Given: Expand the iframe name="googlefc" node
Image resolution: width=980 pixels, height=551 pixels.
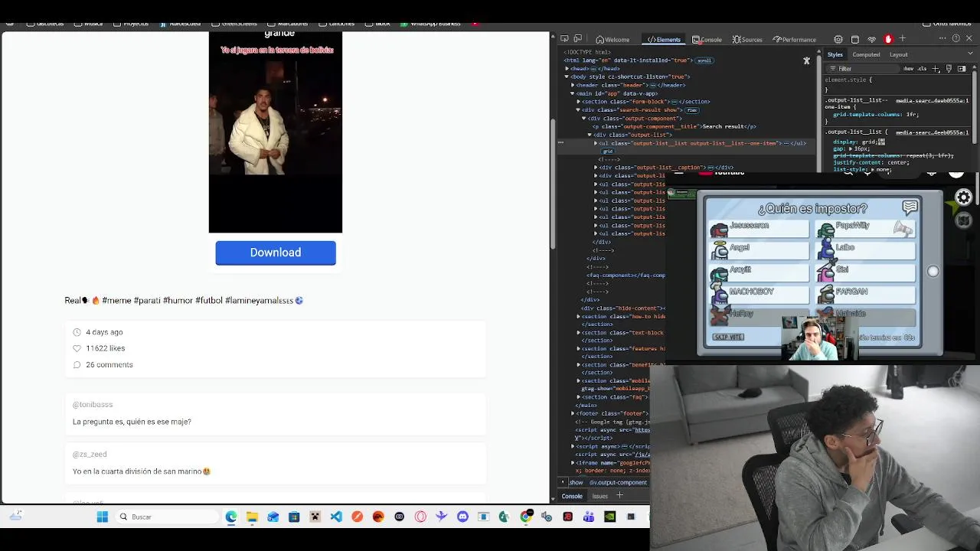Looking at the screenshot, I should [x=573, y=463].
